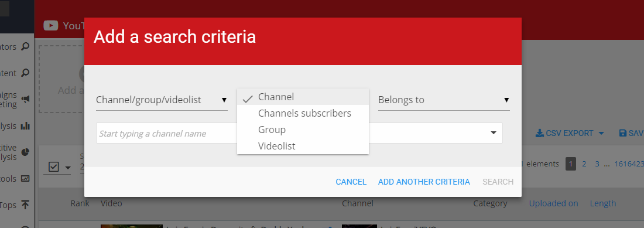The width and height of the screenshot is (644, 228).
Task: Click the save disk icon
Action: [x=623, y=133]
